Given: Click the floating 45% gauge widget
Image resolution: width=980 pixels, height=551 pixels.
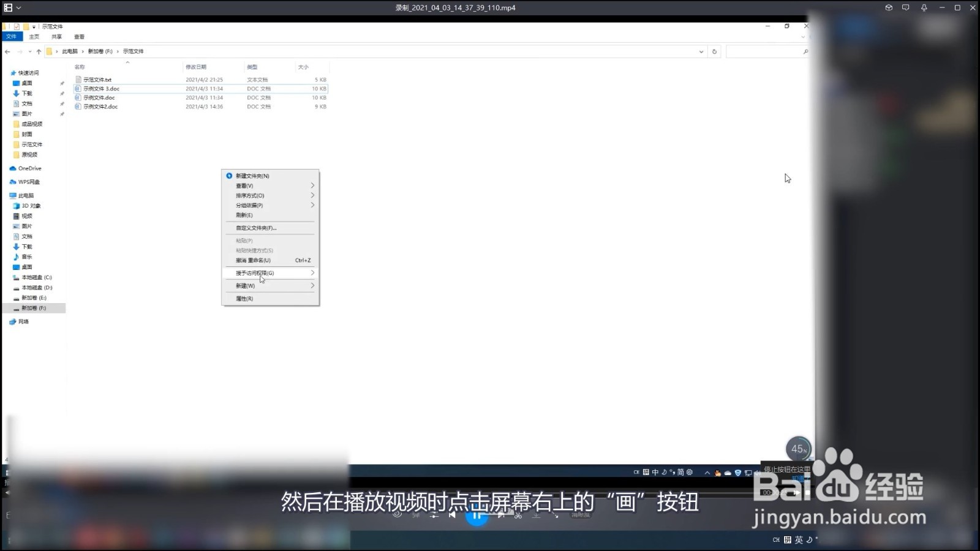Looking at the screenshot, I should pos(798,449).
